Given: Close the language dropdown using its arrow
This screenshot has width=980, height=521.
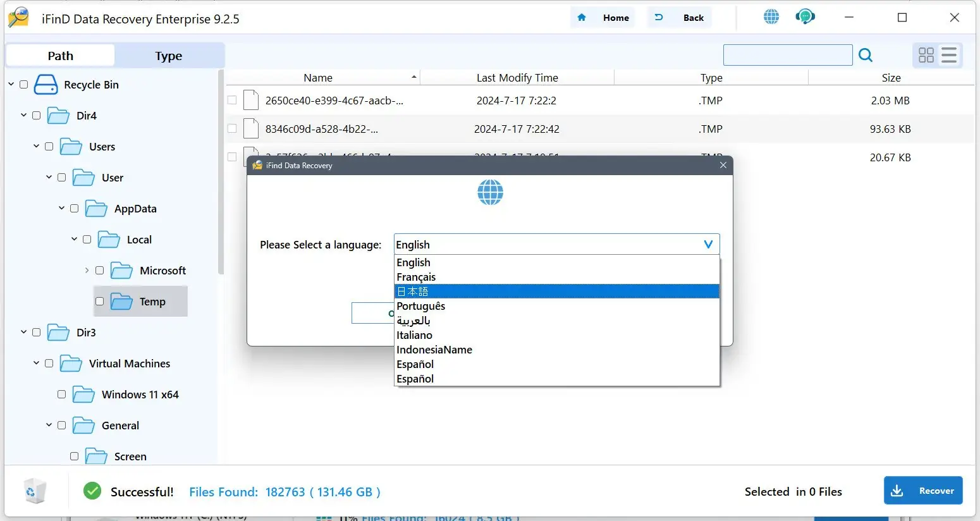Looking at the screenshot, I should coord(708,245).
